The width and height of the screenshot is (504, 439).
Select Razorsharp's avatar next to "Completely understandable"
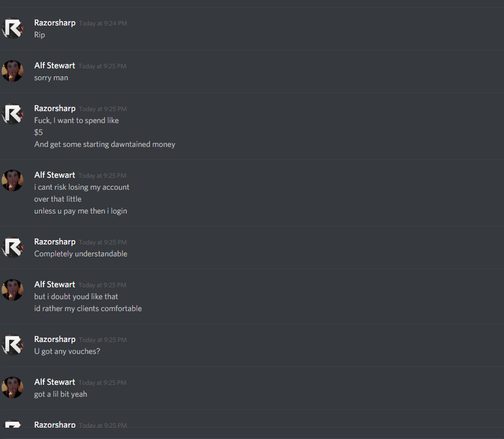(12, 247)
